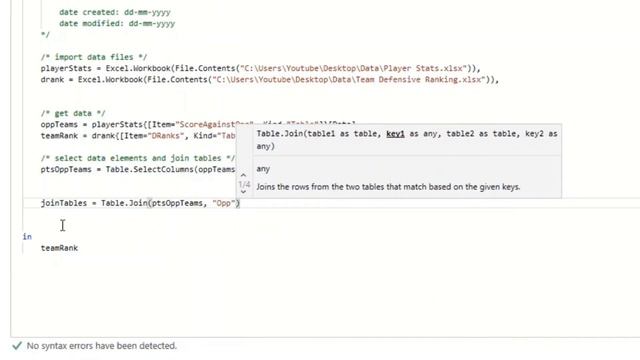
Task: Click the 'drank' variable definition
Action: 52,80
